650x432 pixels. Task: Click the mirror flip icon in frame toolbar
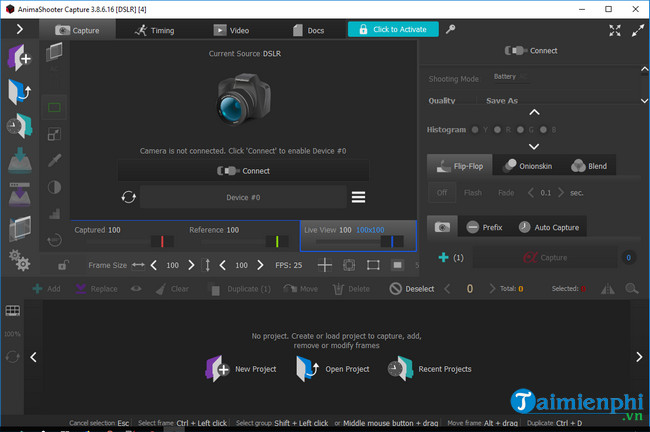608,289
